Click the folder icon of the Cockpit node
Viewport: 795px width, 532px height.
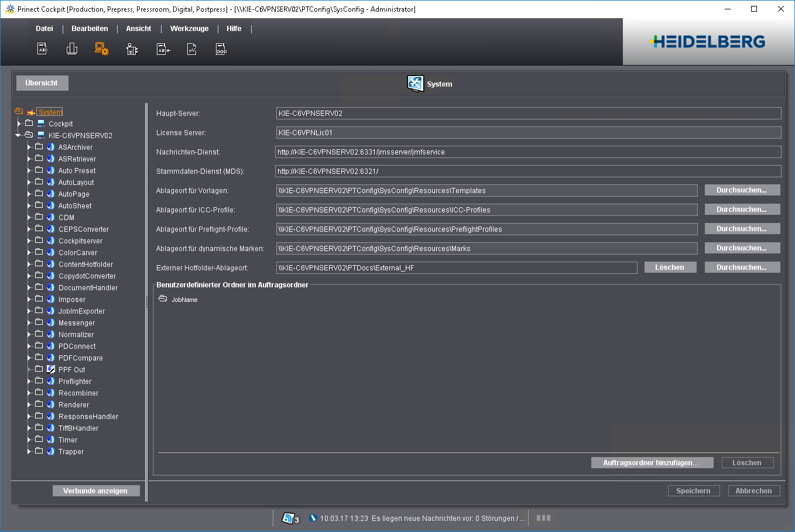[29, 123]
